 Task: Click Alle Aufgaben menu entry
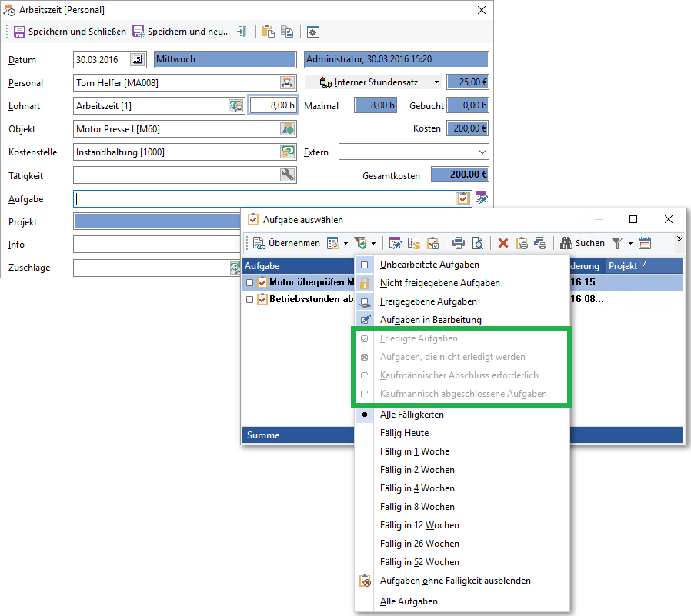[x=462, y=601]
